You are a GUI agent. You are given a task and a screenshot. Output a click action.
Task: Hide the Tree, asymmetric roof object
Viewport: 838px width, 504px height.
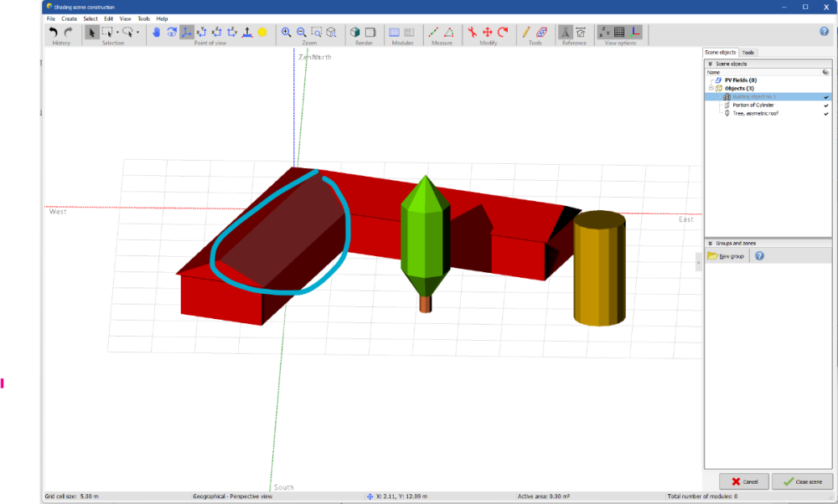825,113
